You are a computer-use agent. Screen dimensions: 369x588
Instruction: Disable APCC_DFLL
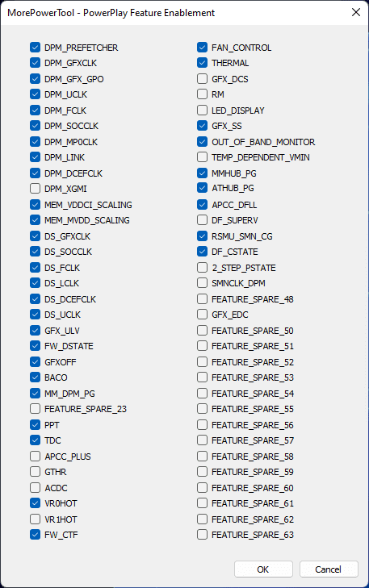pos(202,205)
